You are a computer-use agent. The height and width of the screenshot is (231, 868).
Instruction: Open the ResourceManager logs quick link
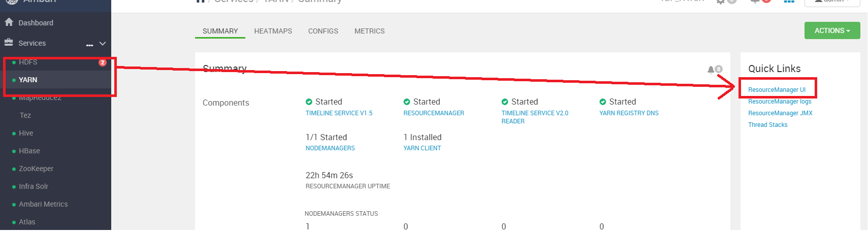point(780,102)
